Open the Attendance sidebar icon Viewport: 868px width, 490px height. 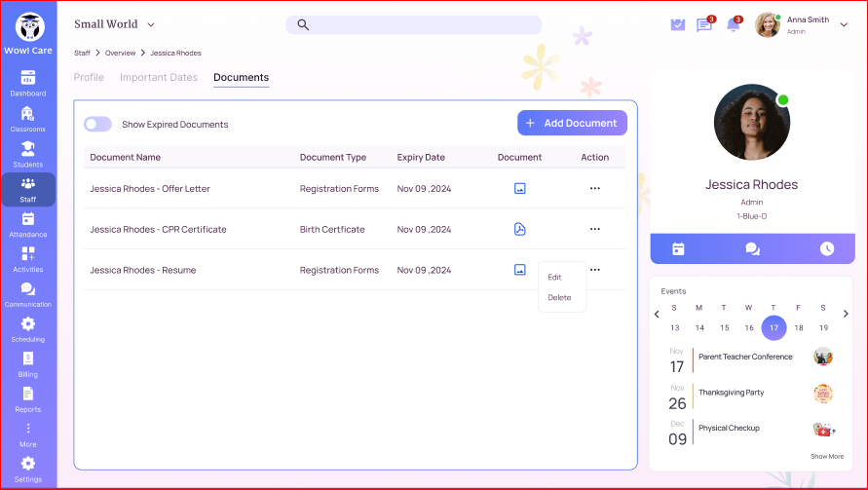coord(27,224)
